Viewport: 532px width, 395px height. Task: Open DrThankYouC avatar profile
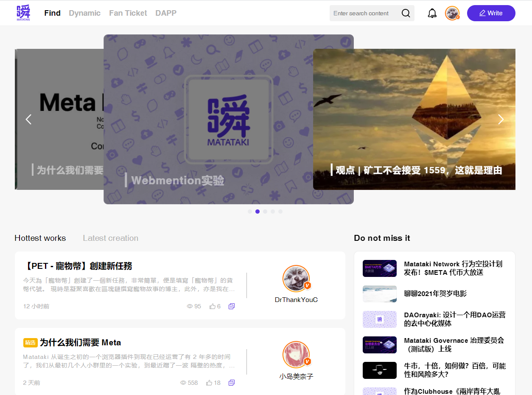(296, 279)
